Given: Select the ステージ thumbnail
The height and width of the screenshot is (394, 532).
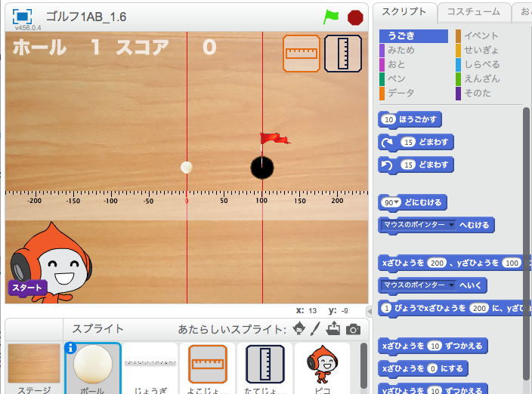Looking at the screenshot, I should point(34,368).
